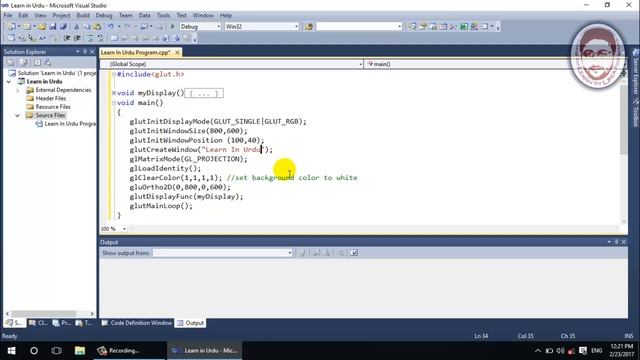
Task: Open the Debug menu
Action: point(104,16)
